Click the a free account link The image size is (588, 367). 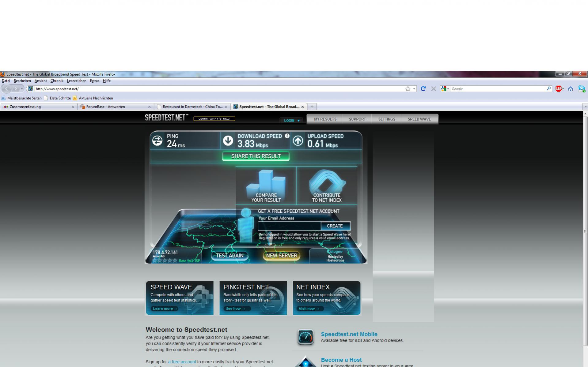click(182, 362)
